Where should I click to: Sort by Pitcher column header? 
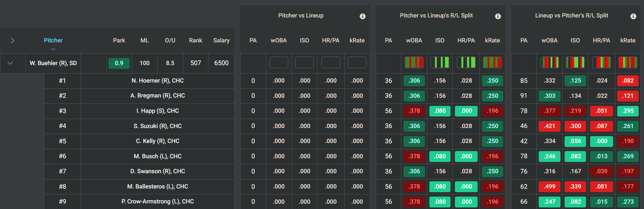[53, 40]
